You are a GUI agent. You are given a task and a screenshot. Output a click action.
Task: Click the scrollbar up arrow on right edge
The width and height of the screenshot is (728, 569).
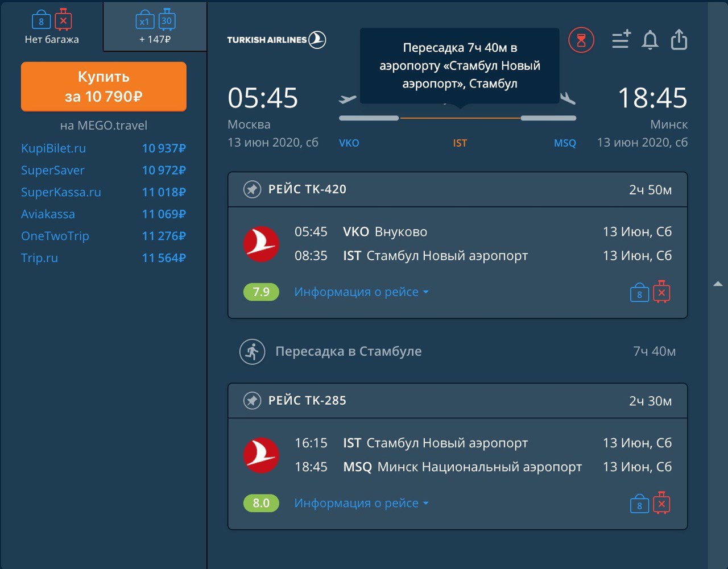[718, 284]
